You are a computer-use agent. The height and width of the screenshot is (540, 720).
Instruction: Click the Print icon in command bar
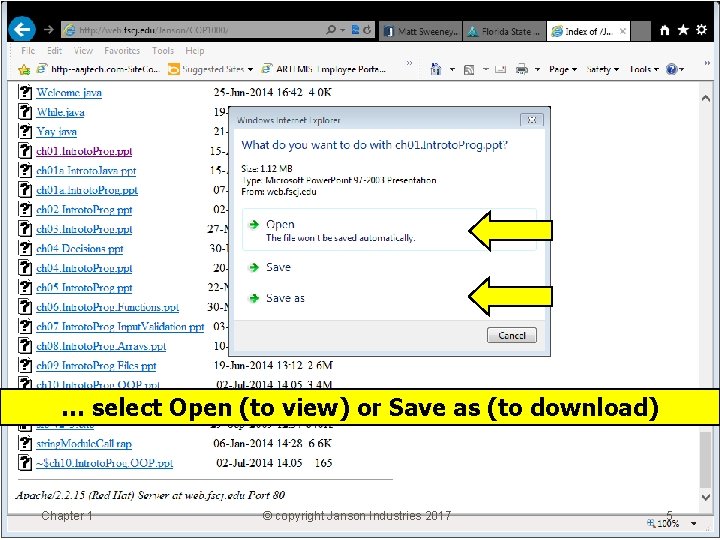click(x=522, y=69)
